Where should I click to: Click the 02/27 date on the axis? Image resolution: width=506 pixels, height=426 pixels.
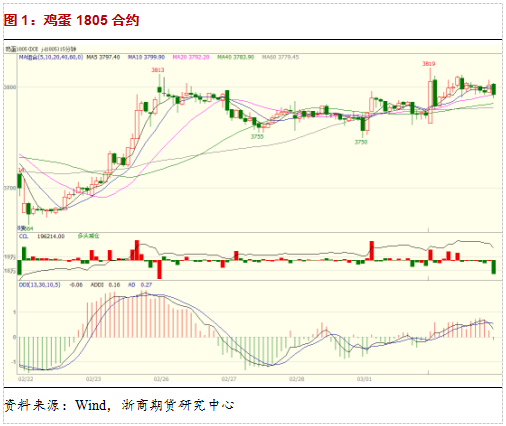[x=229, y=379]
